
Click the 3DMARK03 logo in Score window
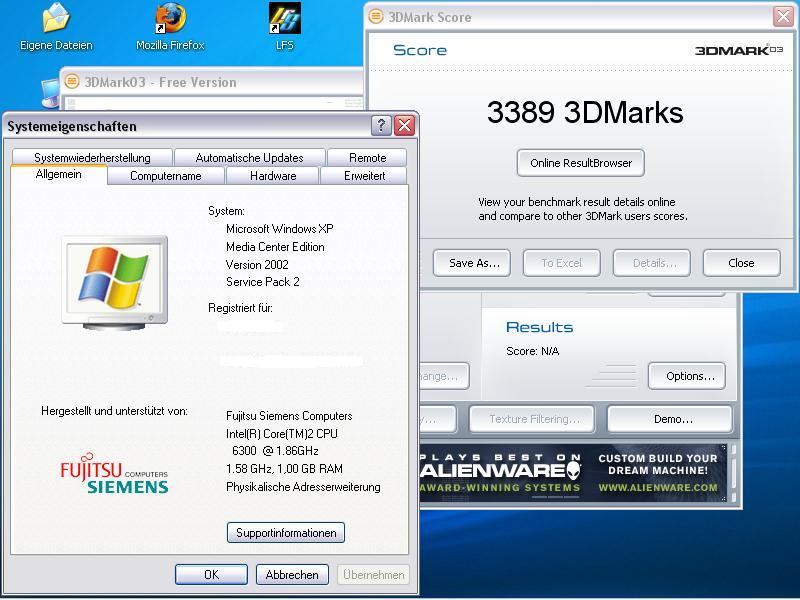pos(739,50)
